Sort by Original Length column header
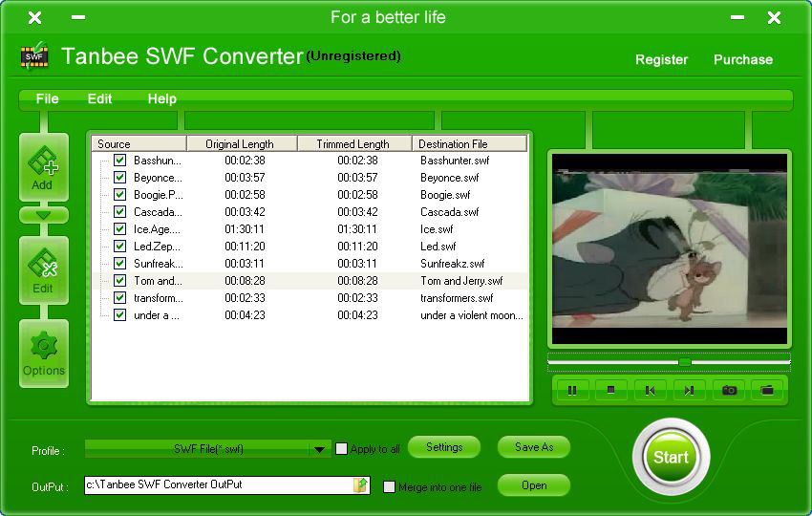Image resolution: width=812 pixels, height=516 pixels. click(x=242, y=144)
